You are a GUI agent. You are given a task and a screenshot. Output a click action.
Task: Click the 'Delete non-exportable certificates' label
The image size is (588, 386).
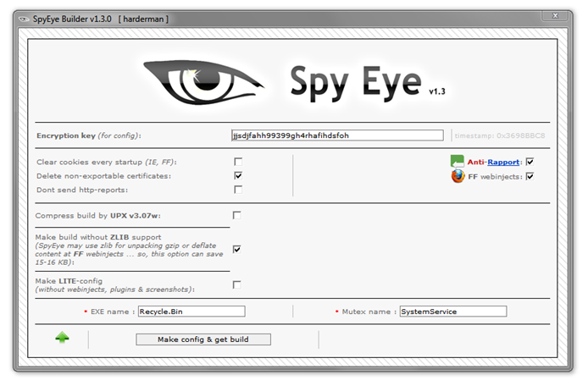(x=104, y=176)
